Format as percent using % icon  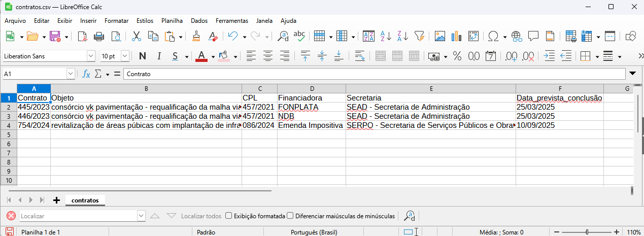(457, 56)
